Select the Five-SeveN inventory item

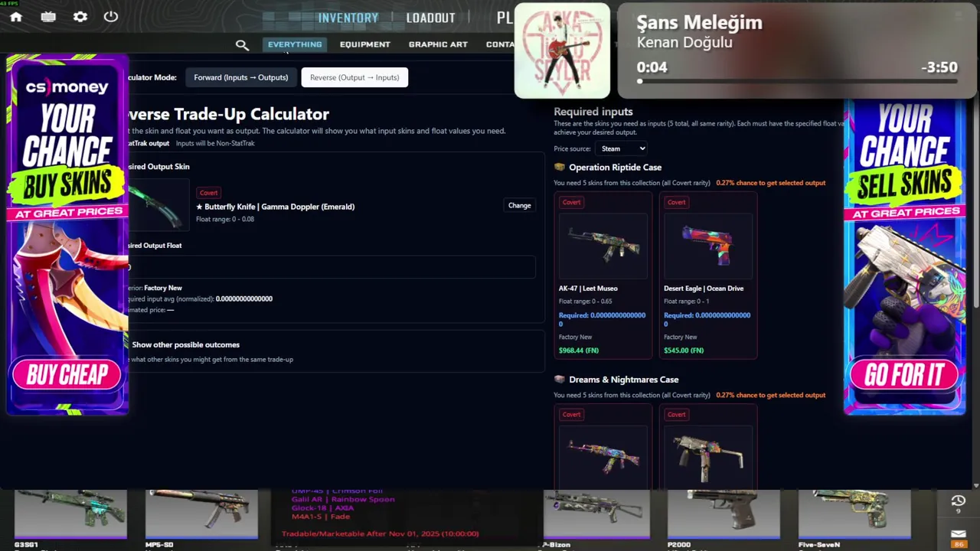click(854, 514)
